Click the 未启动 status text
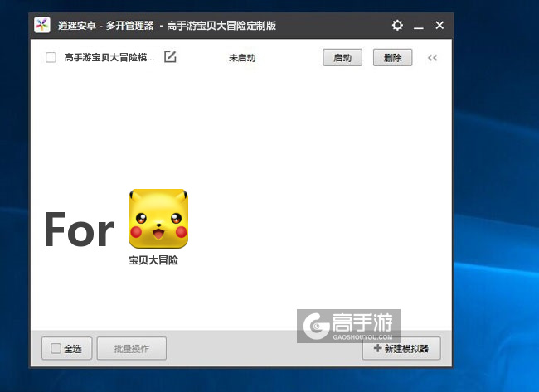539x392 pixels. (x=242, y=58)
